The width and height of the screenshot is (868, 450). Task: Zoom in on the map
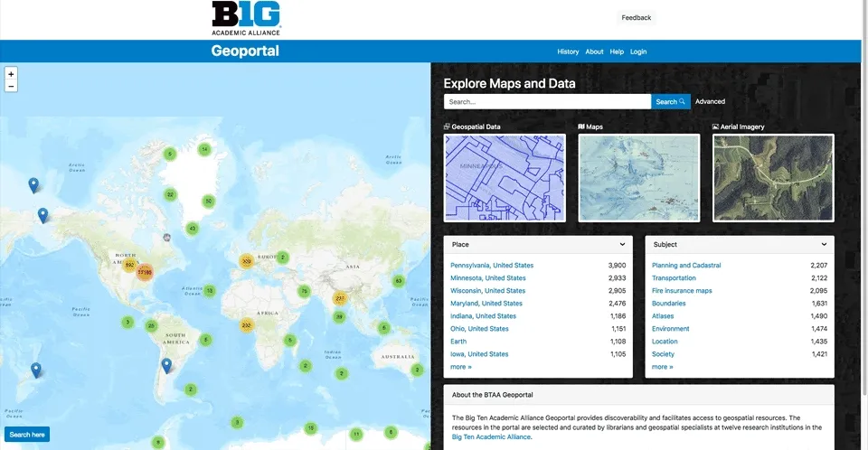pos(11,74)
